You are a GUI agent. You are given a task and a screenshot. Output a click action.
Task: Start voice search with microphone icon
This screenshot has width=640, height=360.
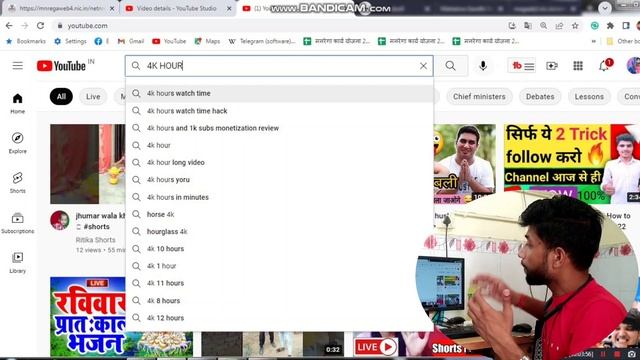(483, 66)
